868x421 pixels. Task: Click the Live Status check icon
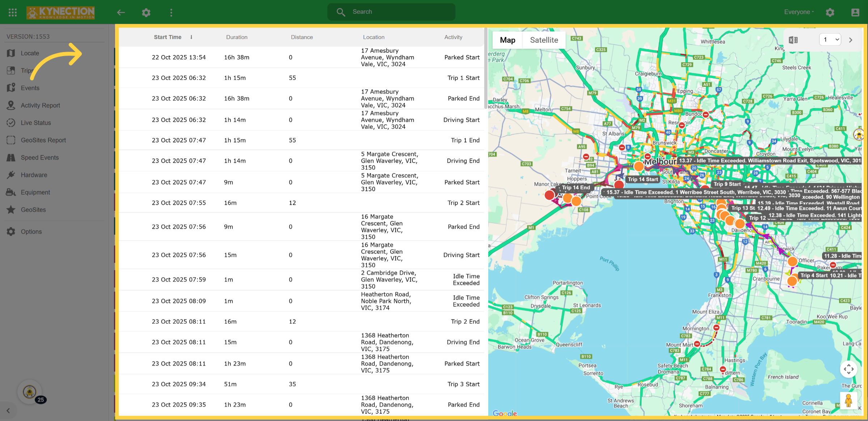tap(11, 123)
